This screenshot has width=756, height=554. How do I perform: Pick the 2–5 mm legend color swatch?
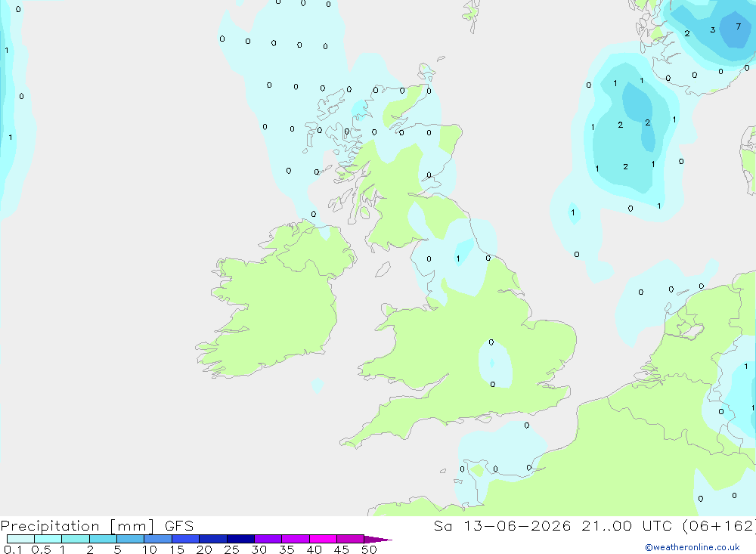103,539
